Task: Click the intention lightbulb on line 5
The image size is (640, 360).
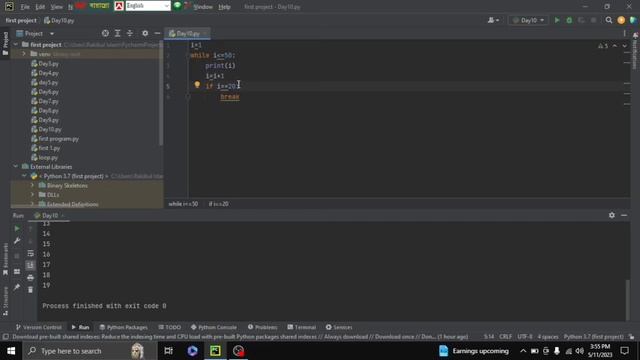Action: coord(197,85)
